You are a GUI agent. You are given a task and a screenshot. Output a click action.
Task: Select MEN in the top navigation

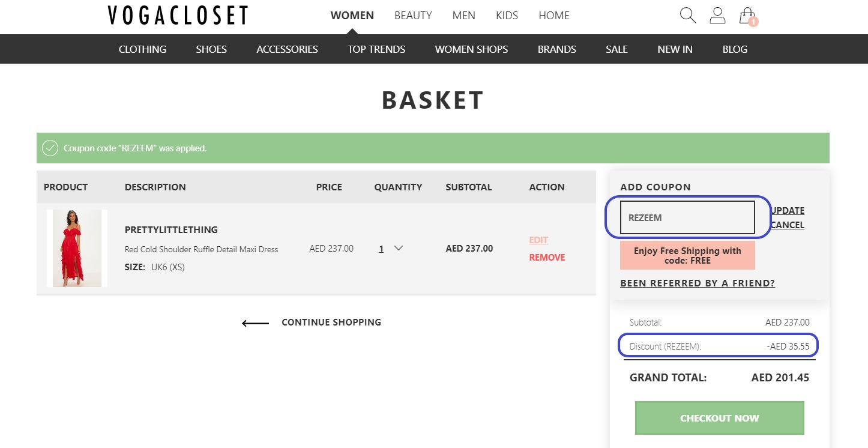pos(463,15)
